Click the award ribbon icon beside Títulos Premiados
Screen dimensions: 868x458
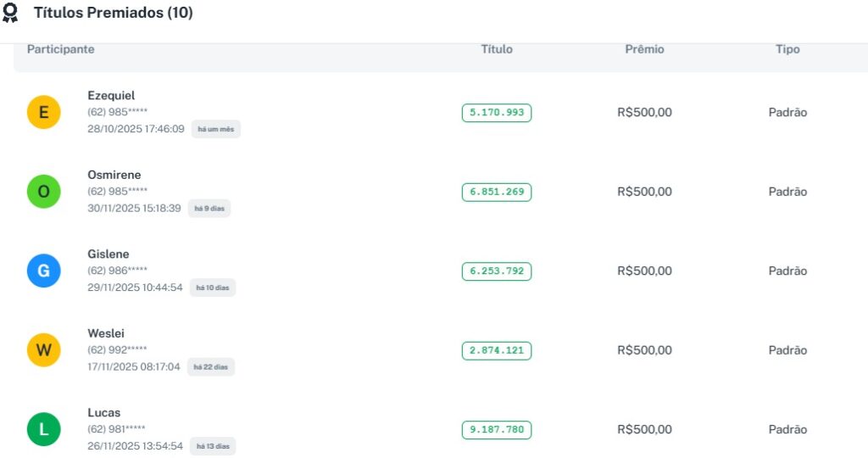tap(10, 14)
